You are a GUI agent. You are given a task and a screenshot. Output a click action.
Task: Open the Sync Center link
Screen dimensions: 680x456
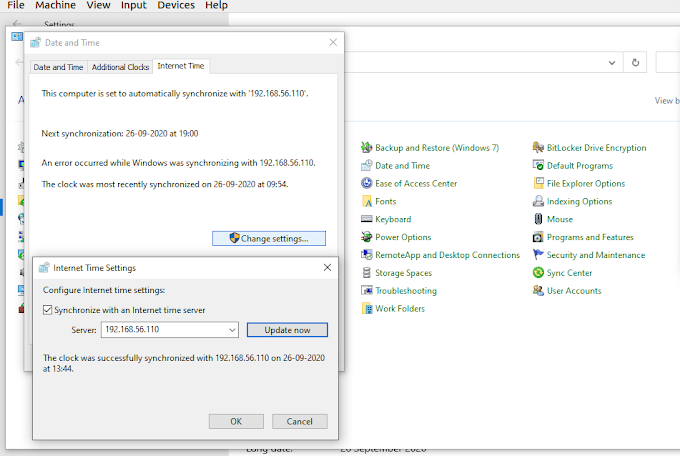[569, 273]
